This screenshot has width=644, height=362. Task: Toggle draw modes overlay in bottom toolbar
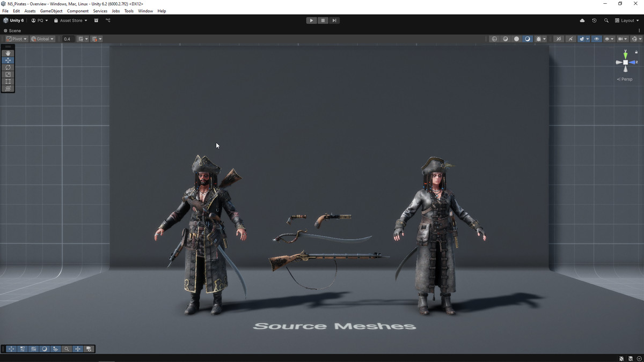click(x=45, y=349)
